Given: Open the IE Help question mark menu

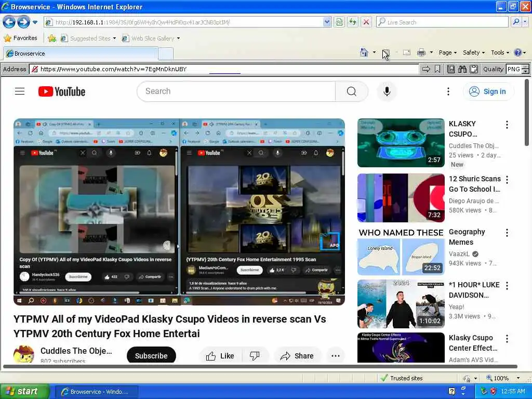Looking at the screenshot, I should point(520,52).
